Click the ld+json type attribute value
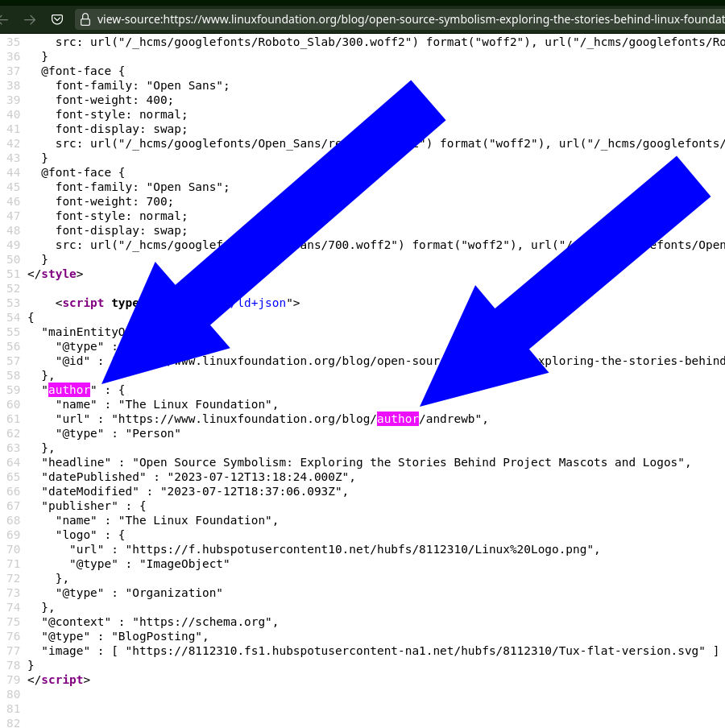Viewport: 725px width, 728px height. pos(262,303)
